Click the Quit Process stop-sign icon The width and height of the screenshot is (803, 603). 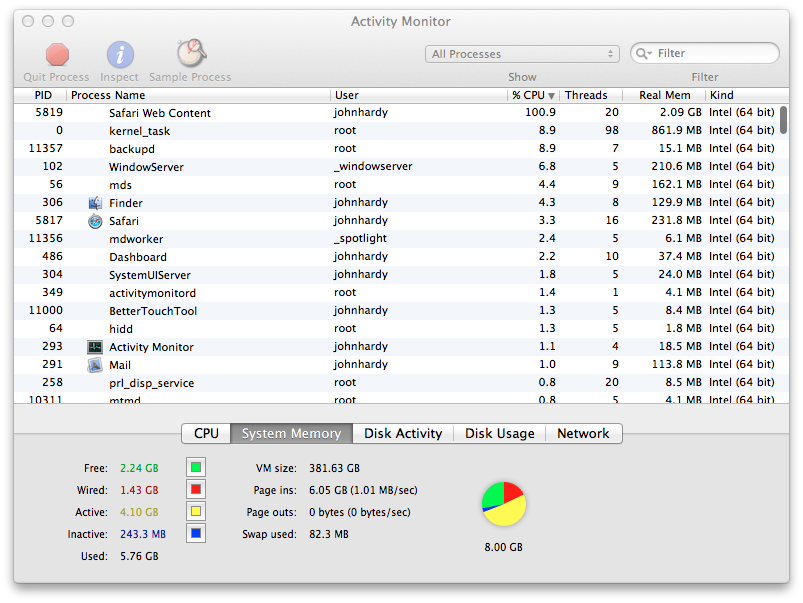(x=57, y=55)
